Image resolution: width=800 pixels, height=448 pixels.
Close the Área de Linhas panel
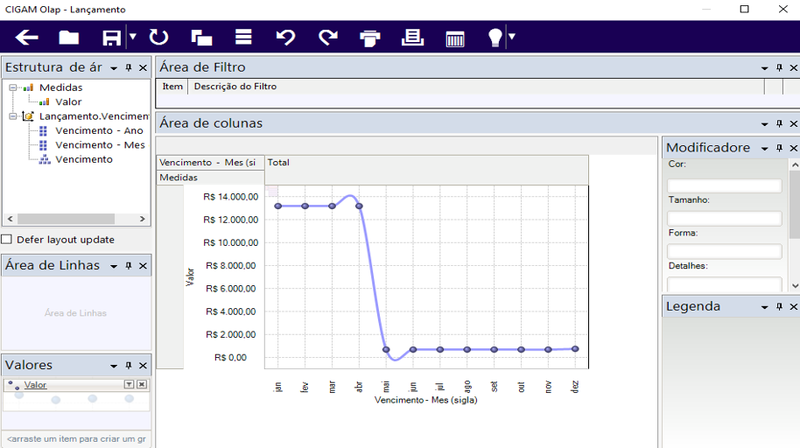(143, 266)
